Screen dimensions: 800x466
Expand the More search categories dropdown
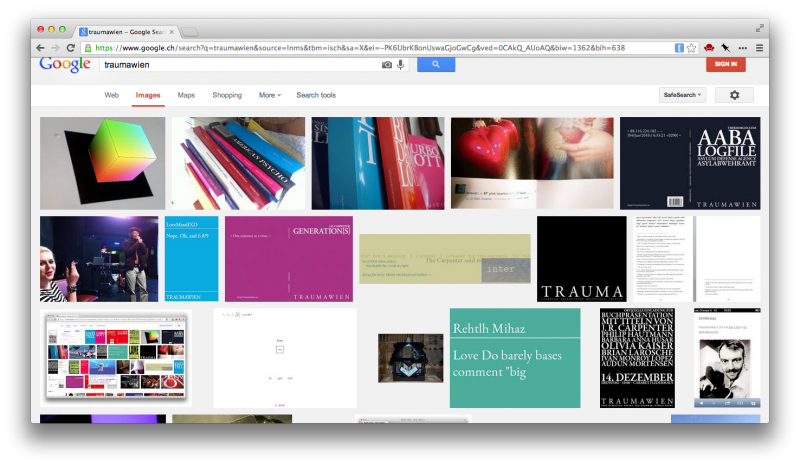pos(270,95)
